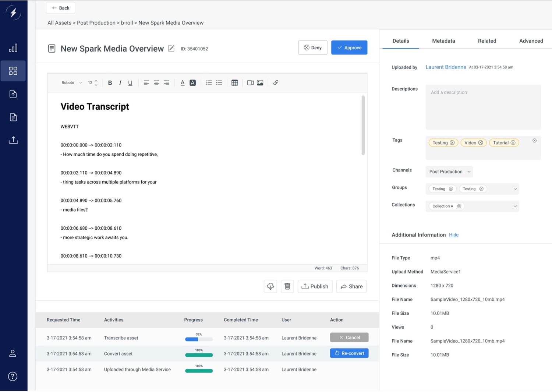
Task: Click the insert hyperlink icon
Action: [x=276, y=83]
